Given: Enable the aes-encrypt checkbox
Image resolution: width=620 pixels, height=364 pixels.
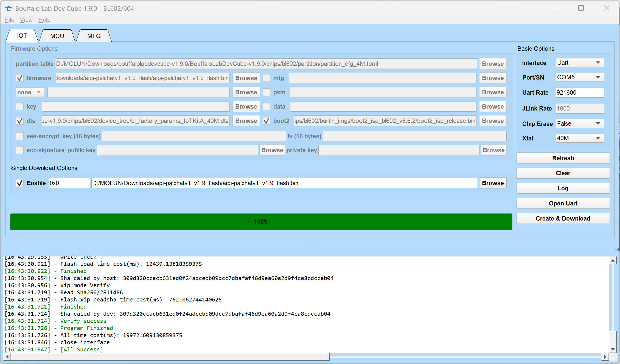Looking at the screenshot, I should [x=20, y=136].
